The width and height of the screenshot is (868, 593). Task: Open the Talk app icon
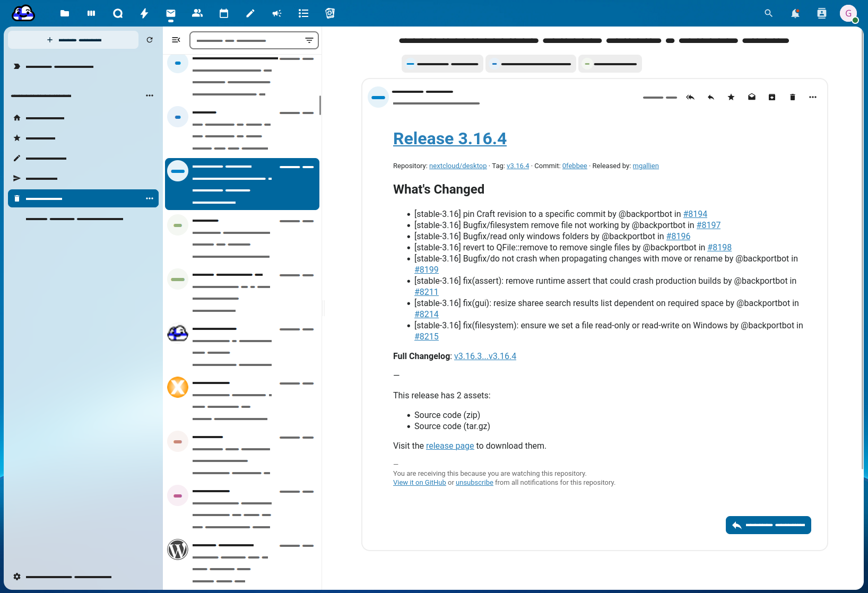118,13
